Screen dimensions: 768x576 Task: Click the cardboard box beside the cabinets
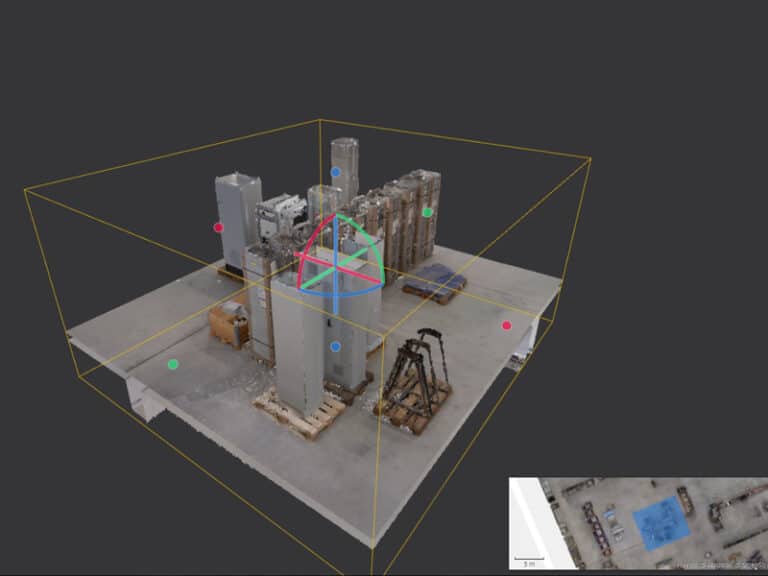click(x=229, y=323)
